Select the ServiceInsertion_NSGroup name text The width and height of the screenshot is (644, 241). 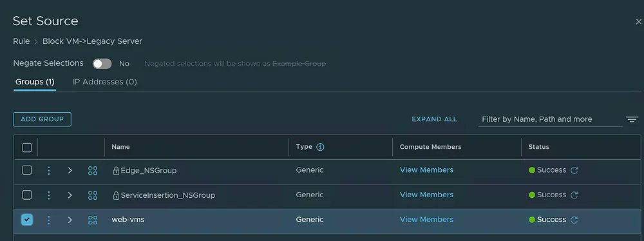click(x=168, y=195)
